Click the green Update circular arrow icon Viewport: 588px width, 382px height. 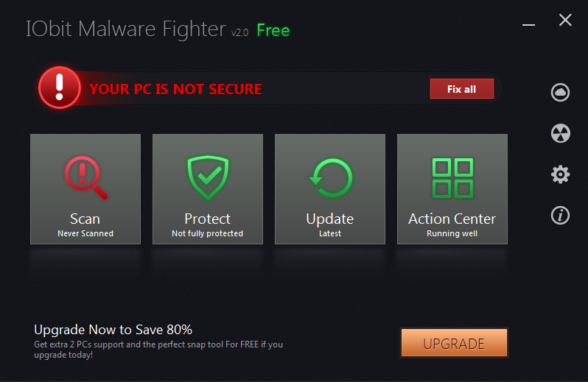tap(330, 178)
